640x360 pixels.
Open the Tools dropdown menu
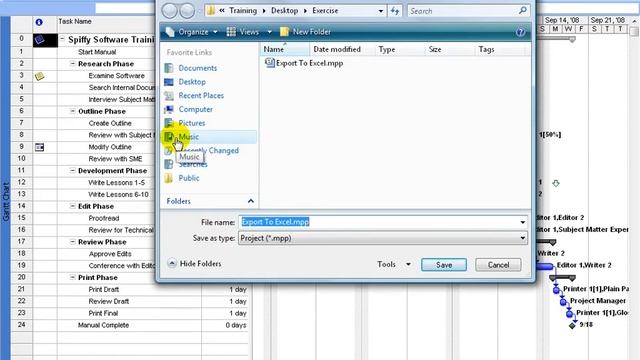(x=394, y=264)
